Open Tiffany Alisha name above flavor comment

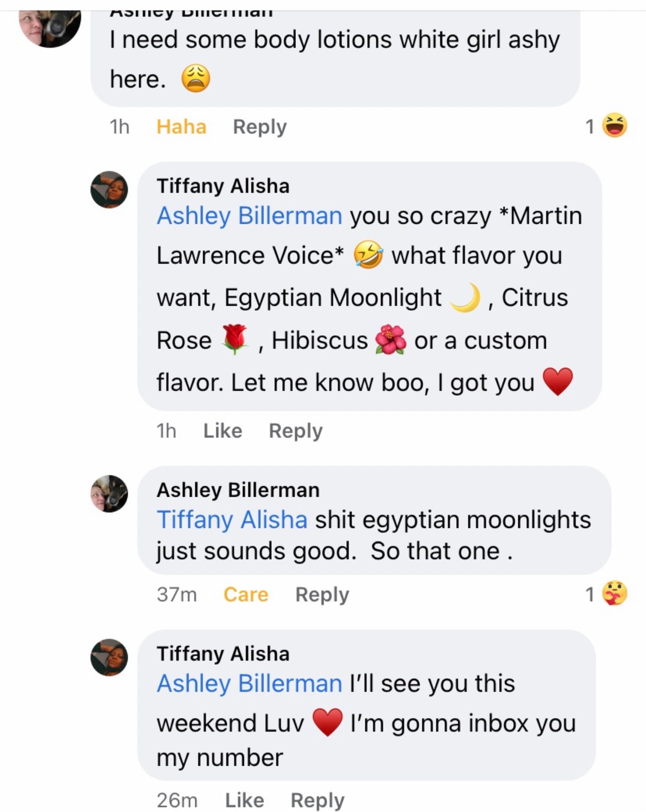[223, 186]
